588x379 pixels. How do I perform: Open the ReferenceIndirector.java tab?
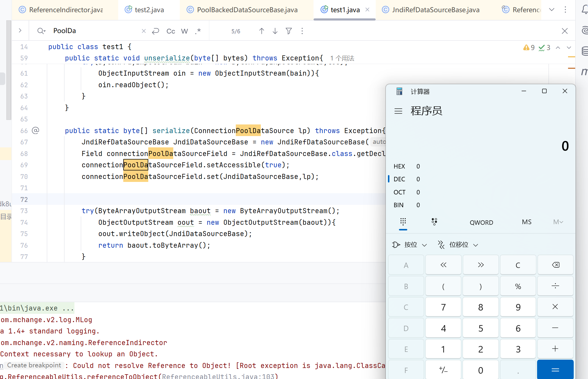pyautogui.click(x=61, y=10)
